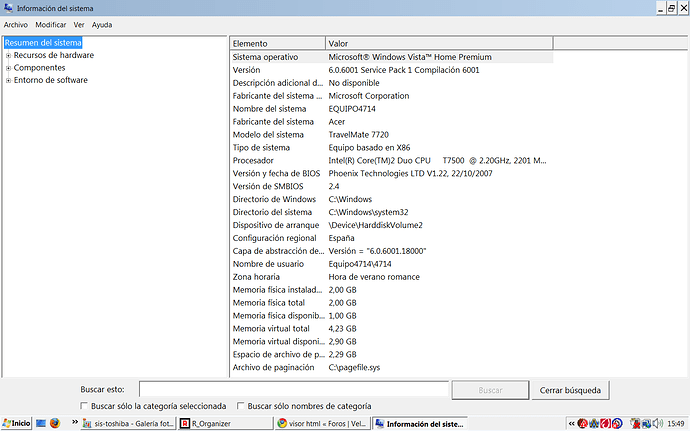Click the value Microsoft Corporation
Viewport: 690px width, 431px height.
tap(369, 96)
